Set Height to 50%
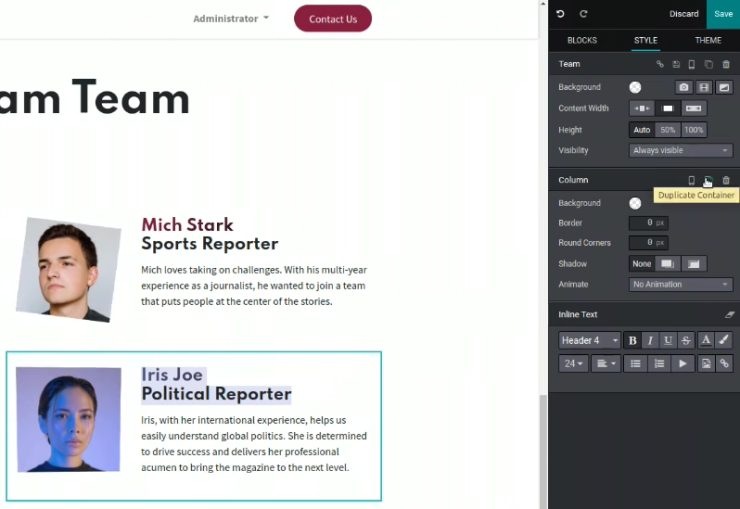Screen dimensions: 740x509 pos(667,130)
